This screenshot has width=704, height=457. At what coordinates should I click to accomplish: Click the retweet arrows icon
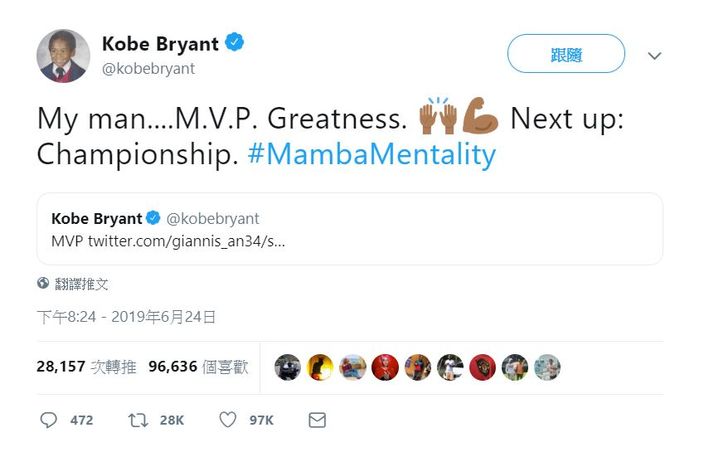click(x=138, y=420)
